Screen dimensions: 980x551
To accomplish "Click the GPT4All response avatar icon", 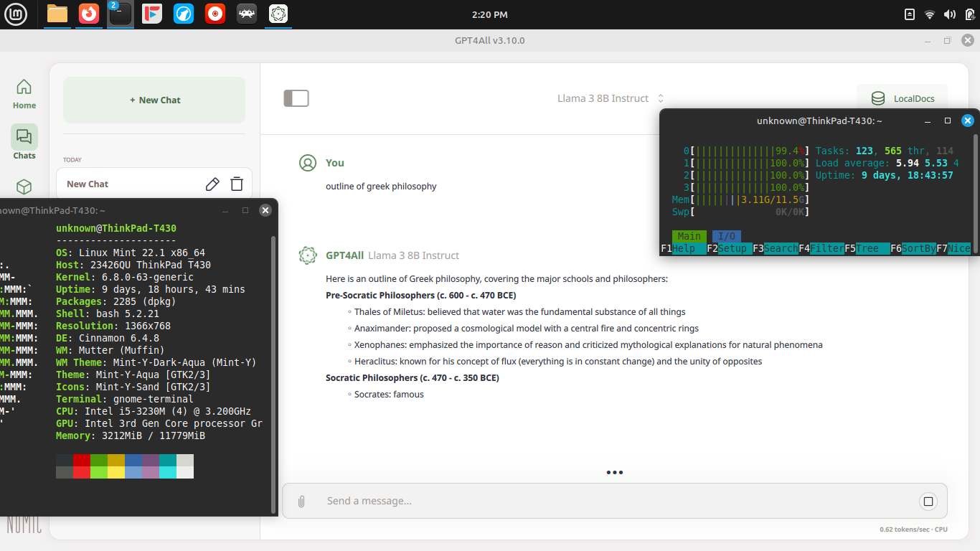I will pyautogui.click(x=308, y=255).
